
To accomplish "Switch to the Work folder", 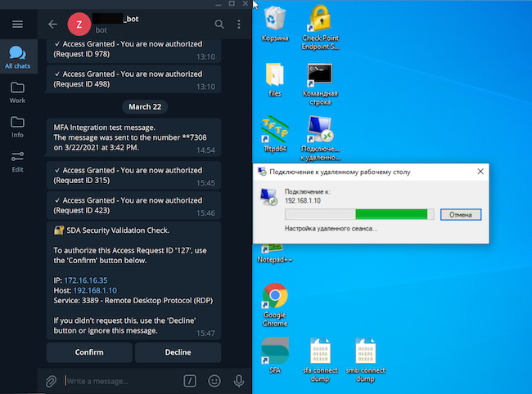I will [x=17, y=92].
